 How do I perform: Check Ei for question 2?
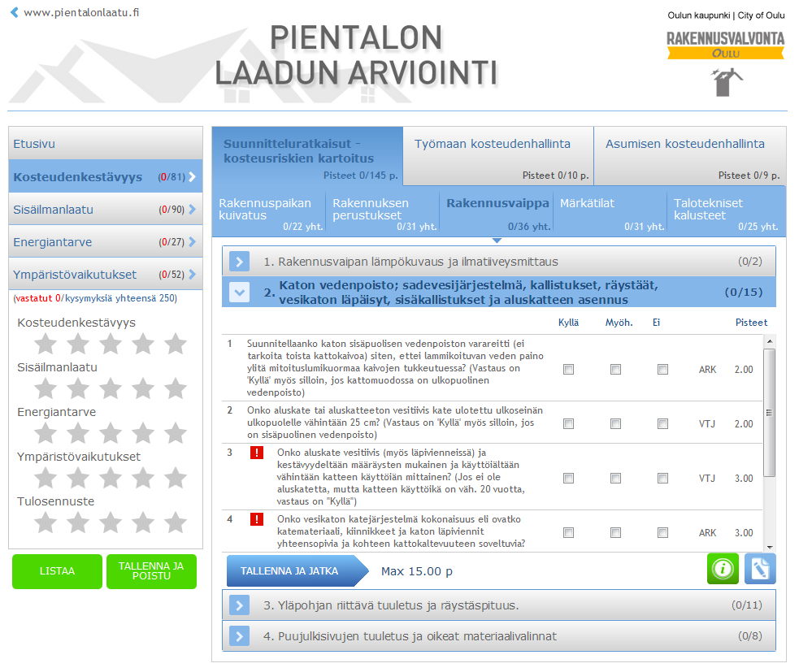click(x=663, y=423)
